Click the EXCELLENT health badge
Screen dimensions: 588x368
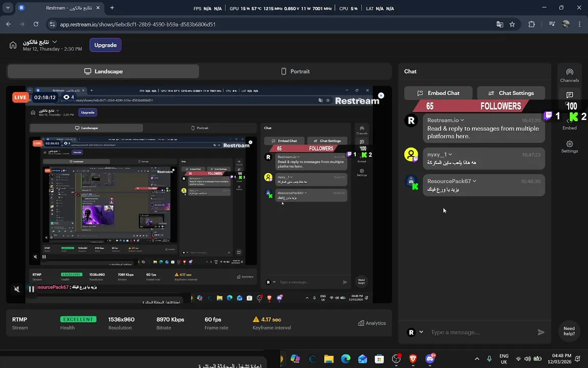[x=78, y=319]
